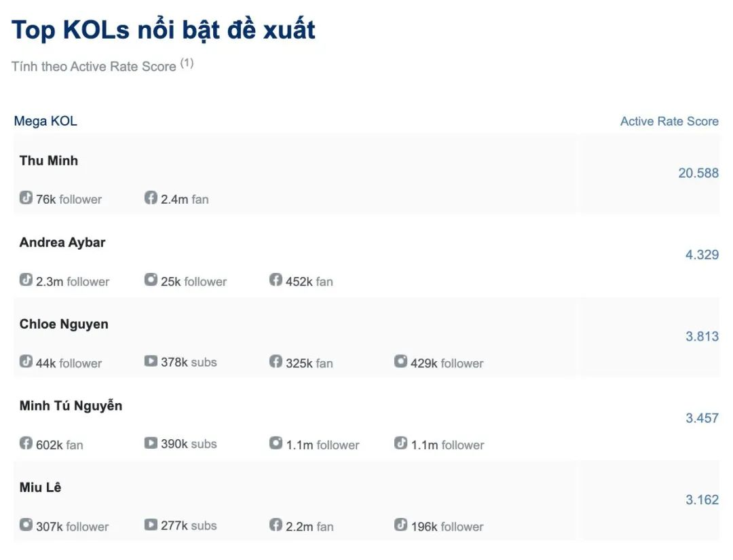
Task: Click Miu Lê's Instagram icon
Action: (26, 525)
